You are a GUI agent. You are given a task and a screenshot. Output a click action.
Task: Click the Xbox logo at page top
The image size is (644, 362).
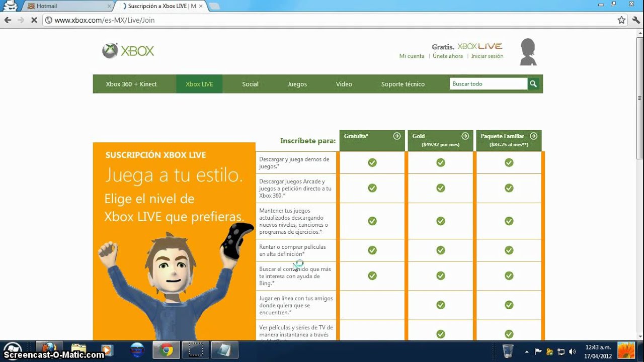(x=128, y=51)
